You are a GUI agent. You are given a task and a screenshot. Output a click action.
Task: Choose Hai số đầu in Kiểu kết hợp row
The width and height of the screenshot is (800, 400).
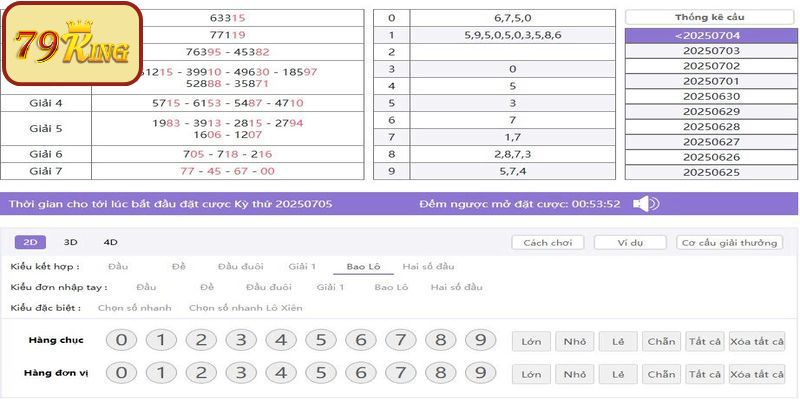(x=428, y=266)
